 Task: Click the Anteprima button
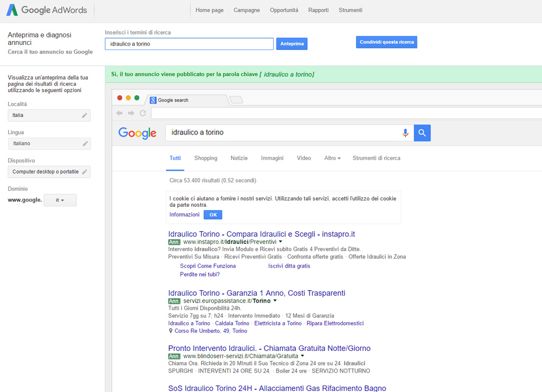click(x=292, y=44)
